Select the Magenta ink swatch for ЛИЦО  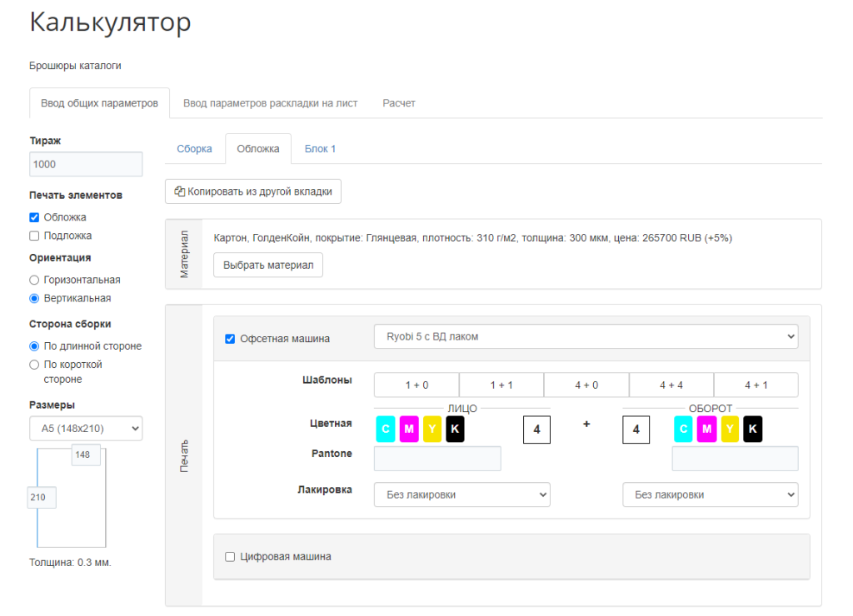(x=407, y=429)
